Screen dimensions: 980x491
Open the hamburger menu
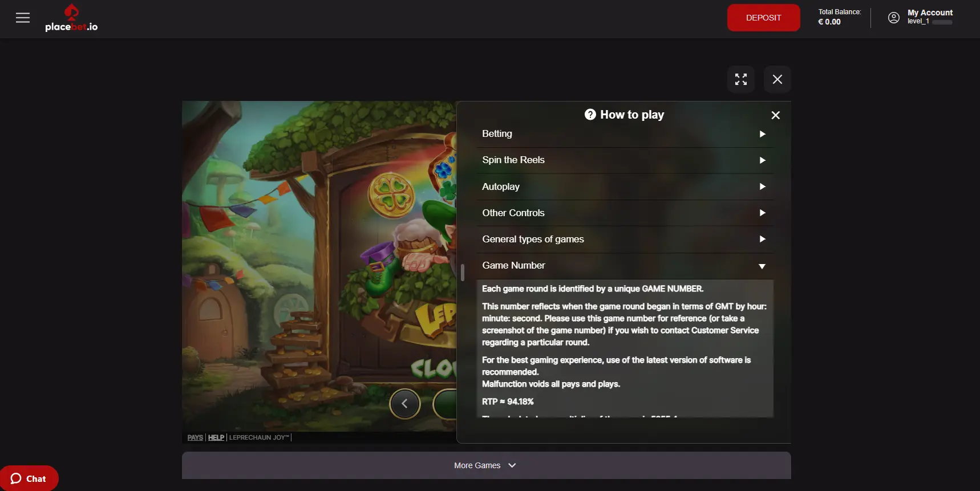[23, 18]
